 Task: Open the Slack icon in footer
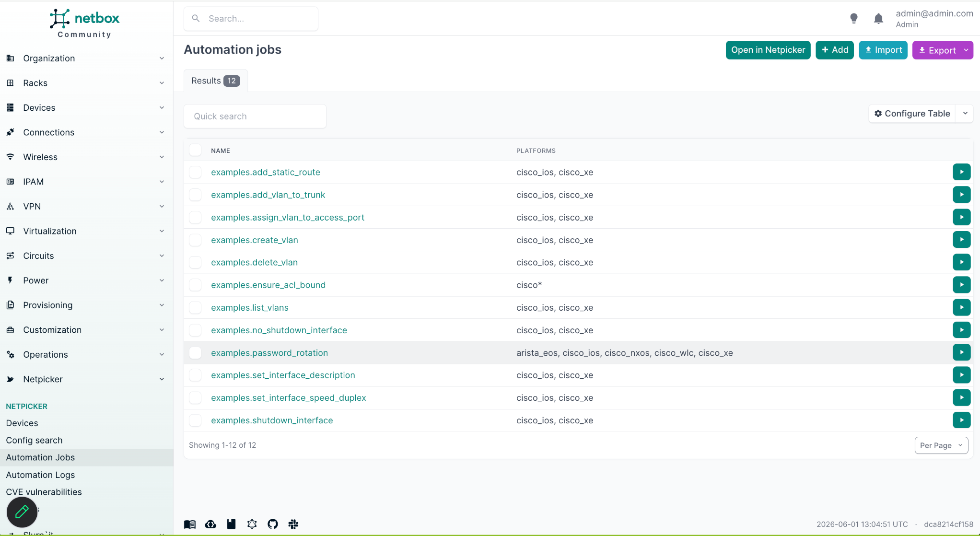coord(293,524)
